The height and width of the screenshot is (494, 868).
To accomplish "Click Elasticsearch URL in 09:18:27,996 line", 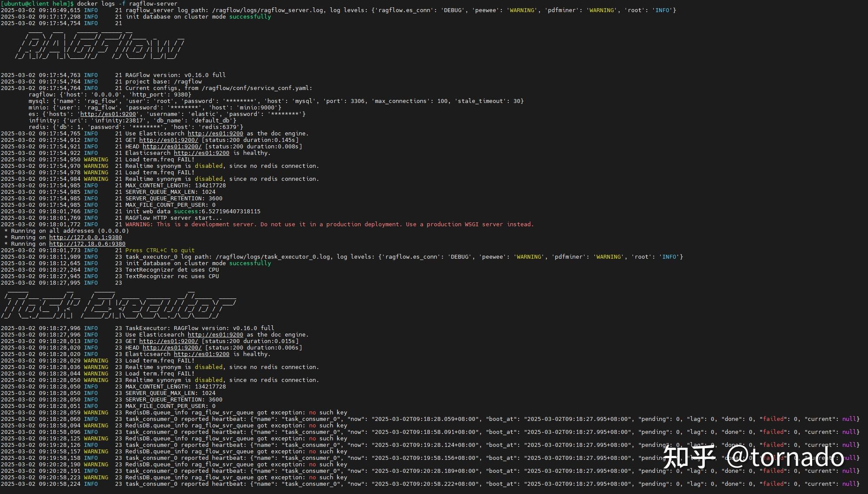I will (215, 335).
